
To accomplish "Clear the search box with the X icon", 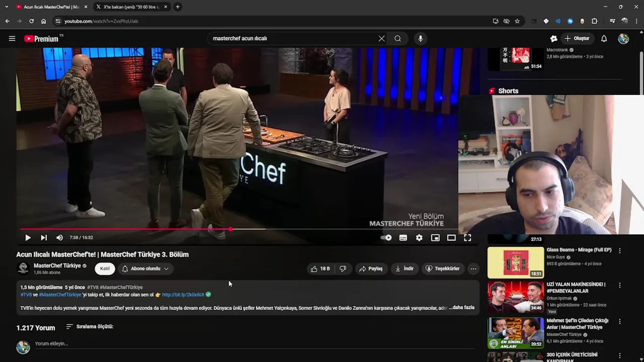I will 381,38.
